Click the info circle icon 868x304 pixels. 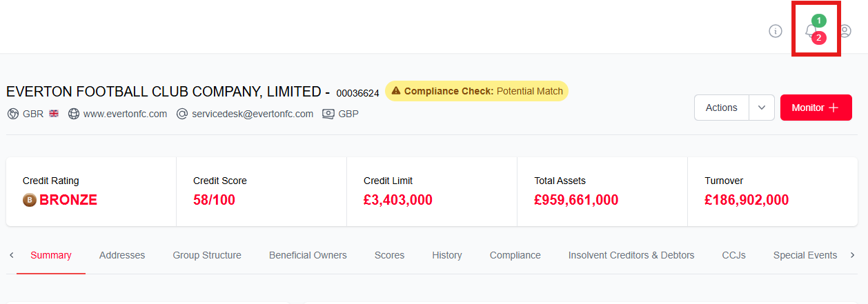(x=776, y=31)
